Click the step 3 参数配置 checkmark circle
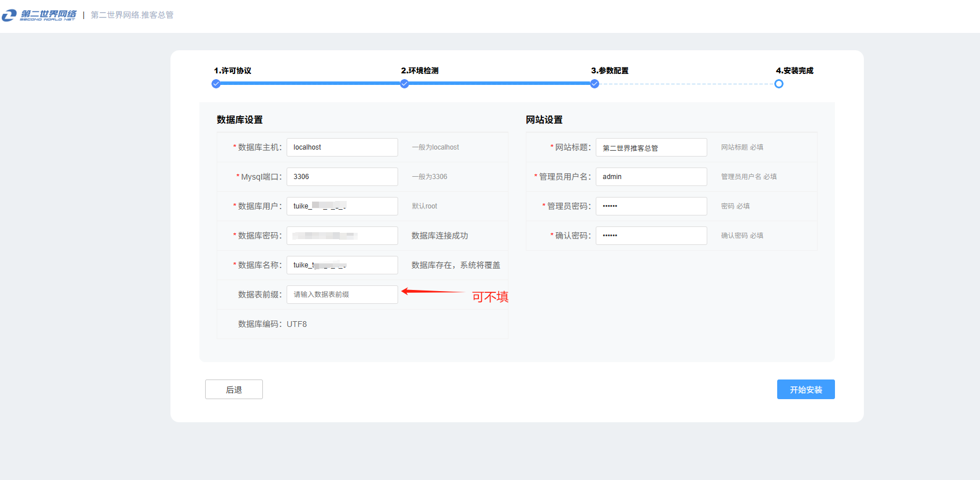This screenshot has width=980, height=480. (595, 84)
